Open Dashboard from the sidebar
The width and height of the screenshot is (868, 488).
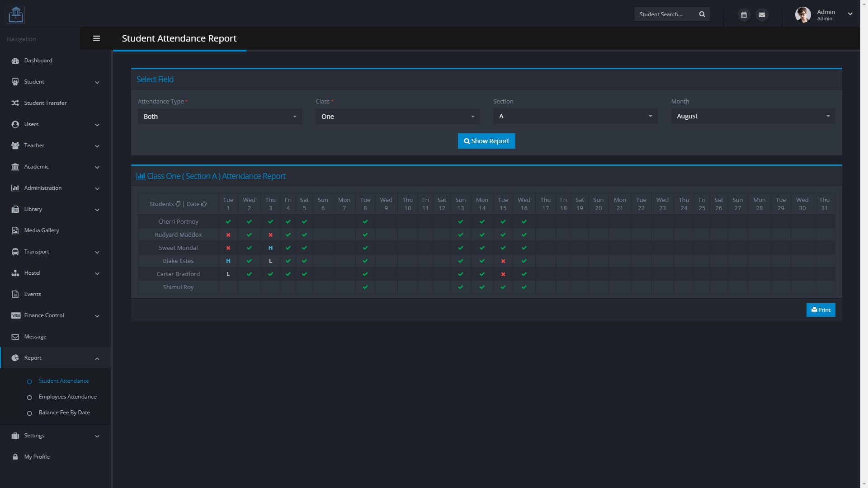[38, 61]
